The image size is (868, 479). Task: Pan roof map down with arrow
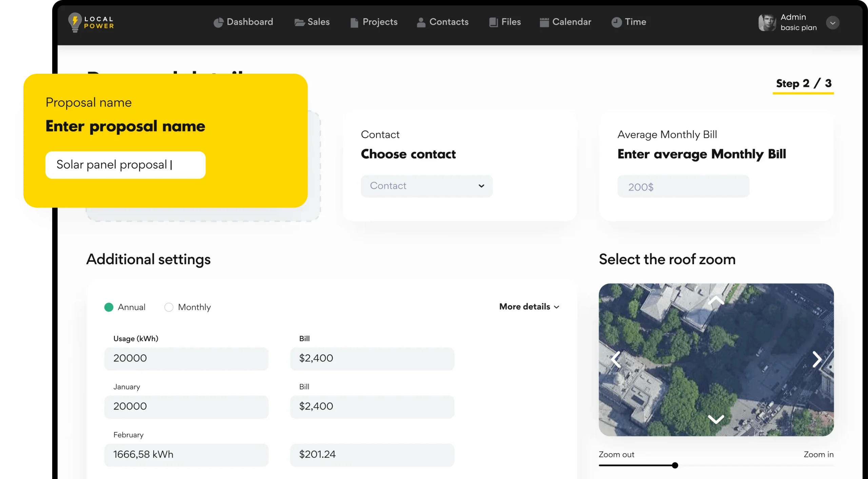click(716, 419)
